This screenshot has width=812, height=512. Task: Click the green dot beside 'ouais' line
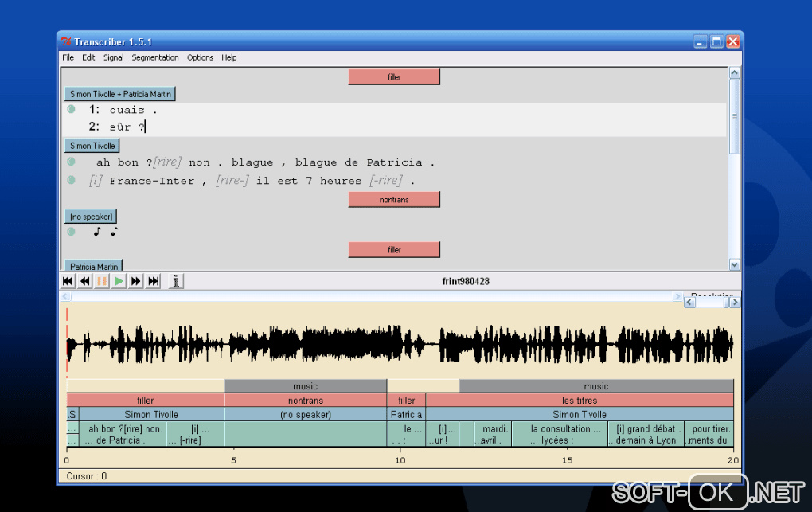[71, 110]
